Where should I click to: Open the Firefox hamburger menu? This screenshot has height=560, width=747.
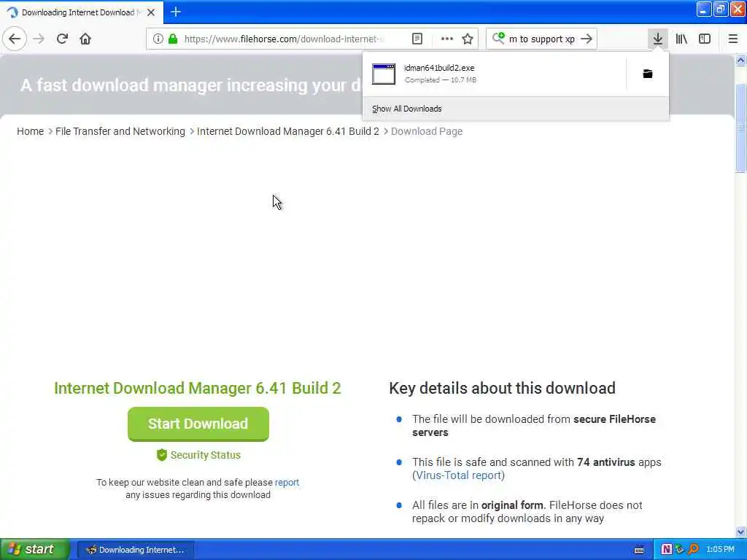pos(733,39)
